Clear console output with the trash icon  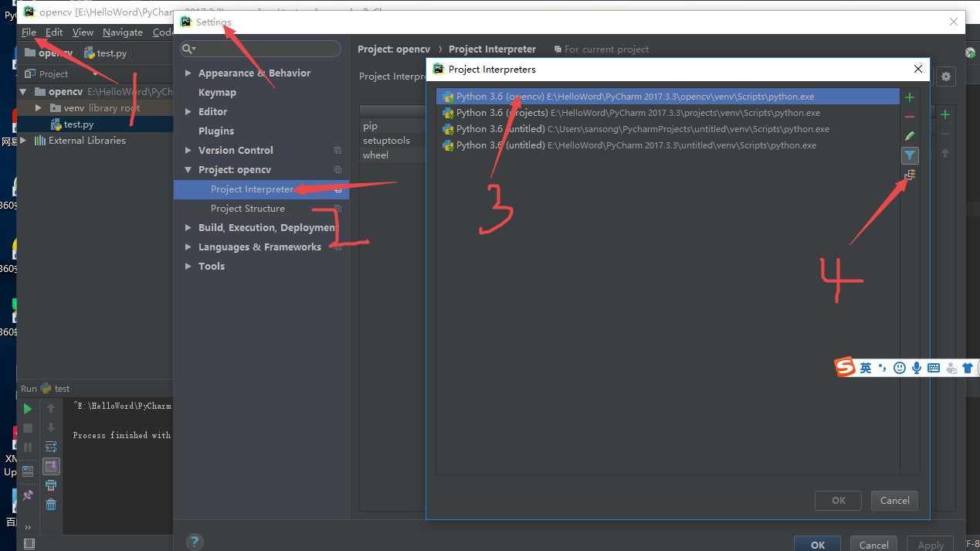click(51, 505)
